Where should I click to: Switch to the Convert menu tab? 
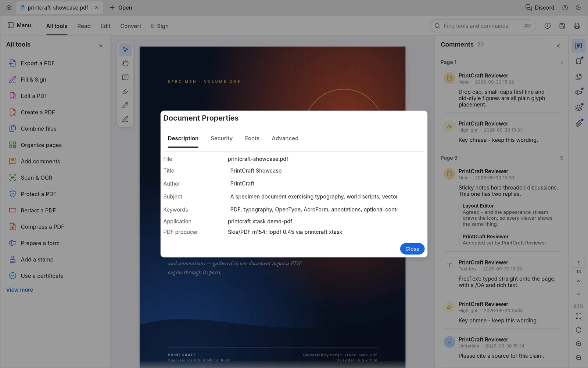click(x=130, y=26)
